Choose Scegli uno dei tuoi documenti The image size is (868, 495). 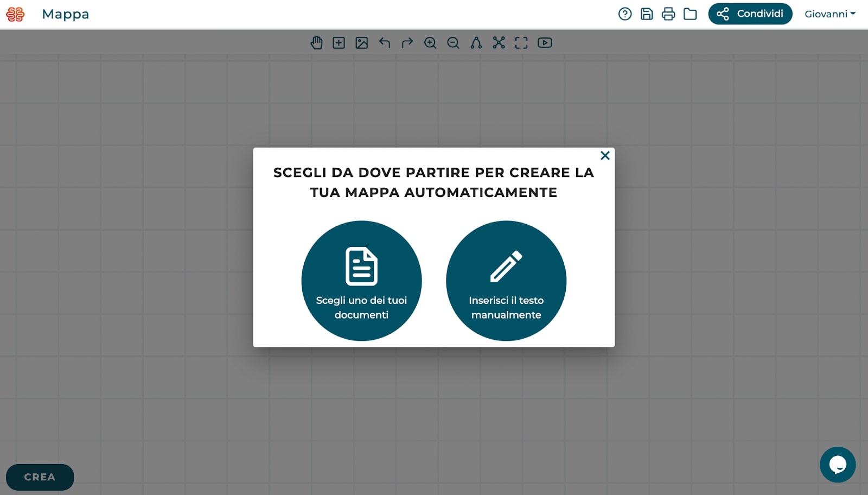pyautogui.click(x=361, y=281)
